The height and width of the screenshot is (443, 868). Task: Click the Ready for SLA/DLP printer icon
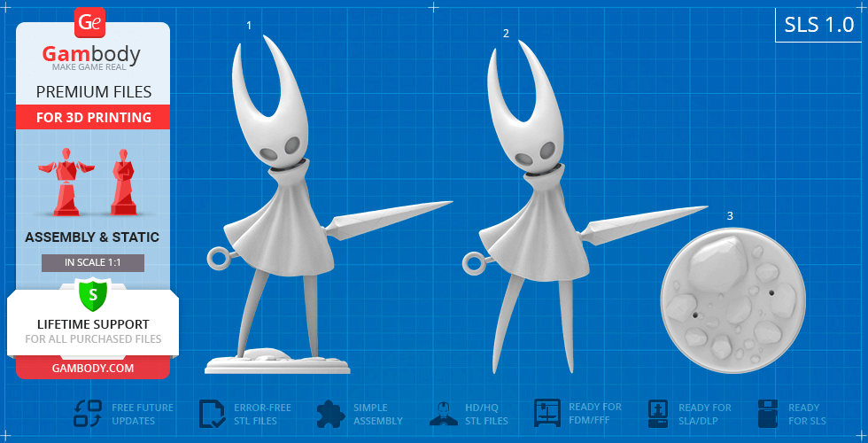(x=657, y=413)
